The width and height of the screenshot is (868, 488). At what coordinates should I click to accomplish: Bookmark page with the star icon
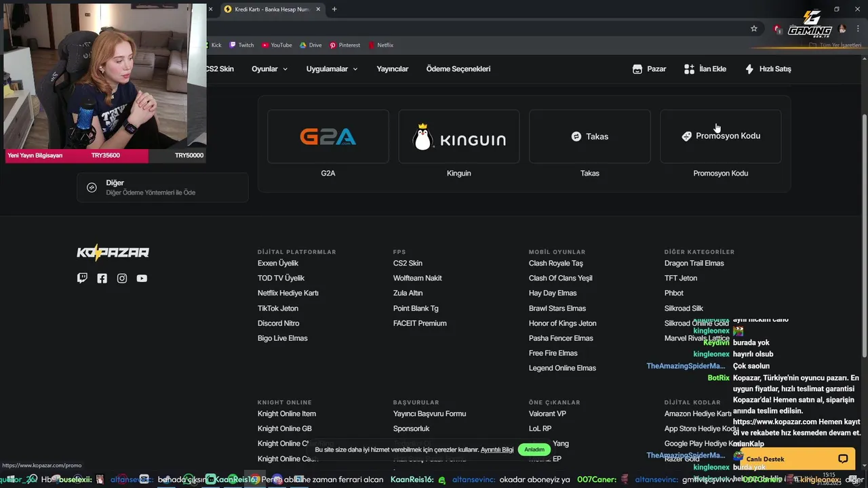754,28
